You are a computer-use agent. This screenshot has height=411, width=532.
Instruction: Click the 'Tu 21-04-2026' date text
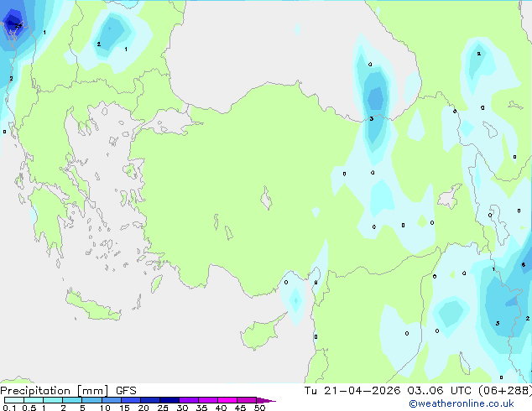point(352,391)
